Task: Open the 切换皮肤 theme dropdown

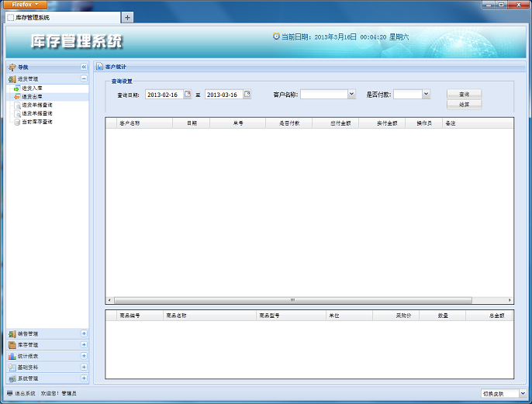Action: coord(519,394)
